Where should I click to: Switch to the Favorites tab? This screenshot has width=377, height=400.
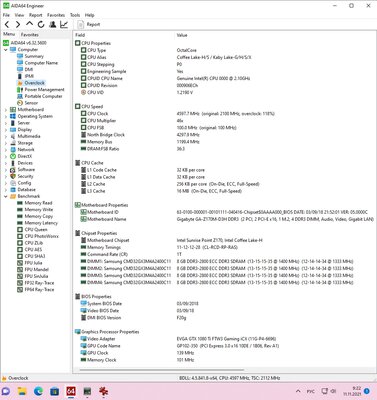30,35
